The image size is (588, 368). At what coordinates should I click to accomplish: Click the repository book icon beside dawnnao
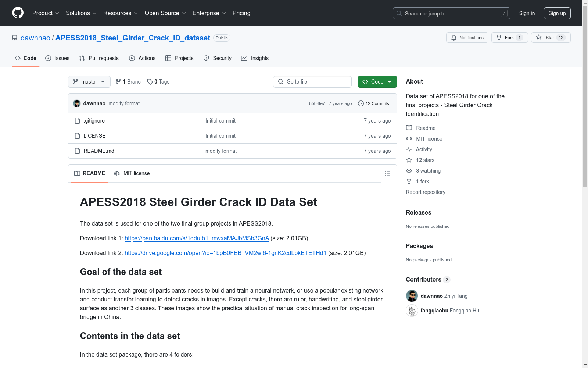pyautogui.click(x=15, y=38)
